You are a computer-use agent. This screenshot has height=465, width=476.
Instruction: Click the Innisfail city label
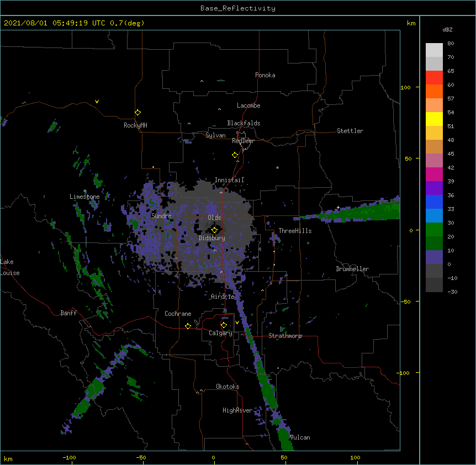(229, 180)
